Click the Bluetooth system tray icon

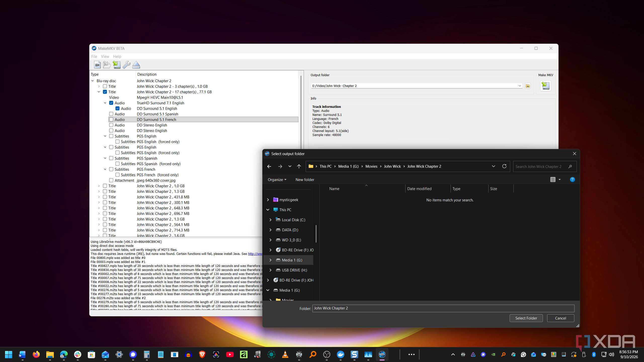(x=594, y=354)
